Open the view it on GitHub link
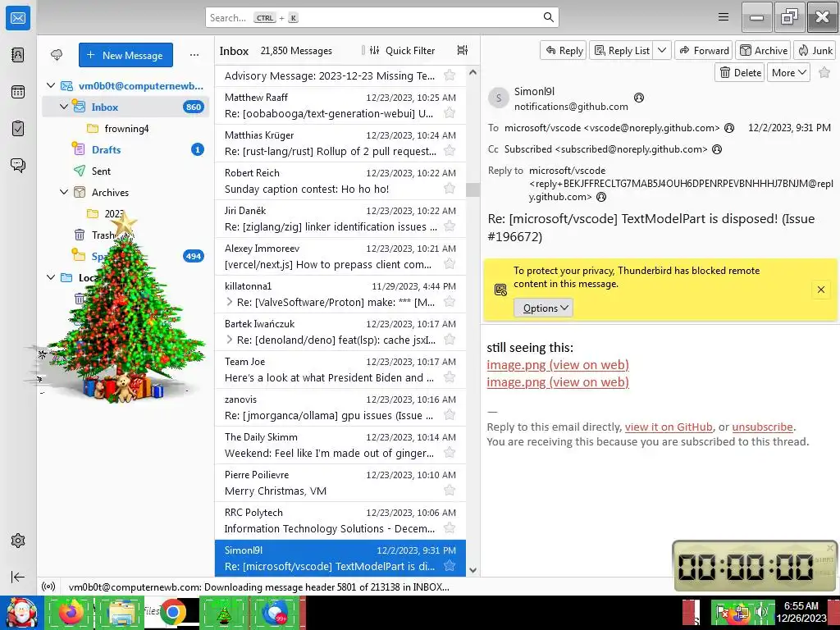This screenshot has height=630, width=840. [669, 427]
